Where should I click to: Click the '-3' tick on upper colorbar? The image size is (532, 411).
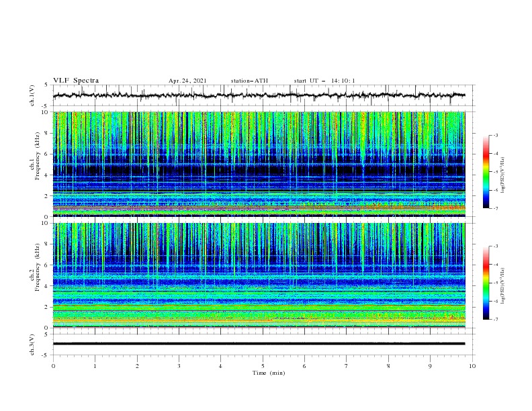point(495,135)
